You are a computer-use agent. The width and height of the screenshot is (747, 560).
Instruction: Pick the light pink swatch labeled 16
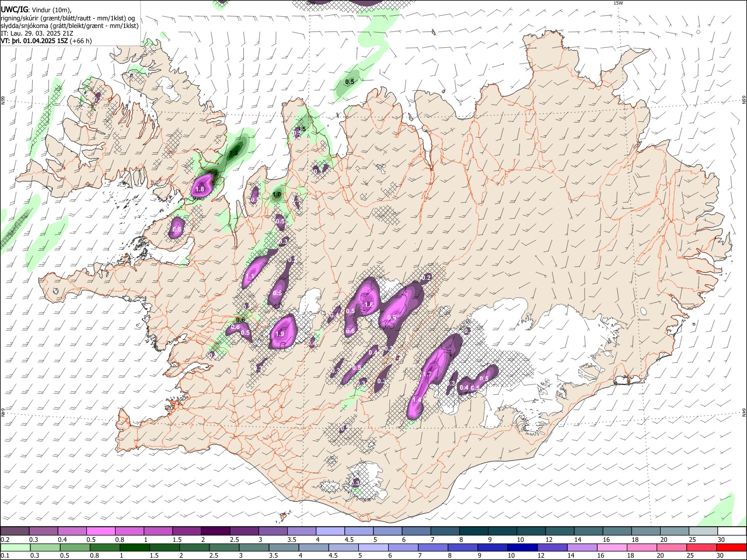pos(612,548)
